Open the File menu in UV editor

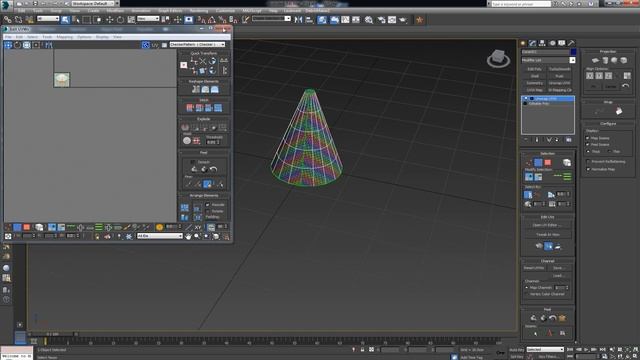(x=8, y=37)
